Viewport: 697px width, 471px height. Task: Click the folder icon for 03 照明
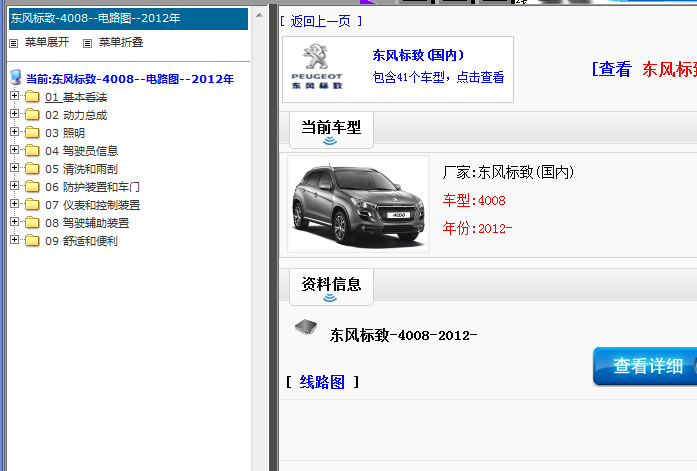tap(32, 132)
